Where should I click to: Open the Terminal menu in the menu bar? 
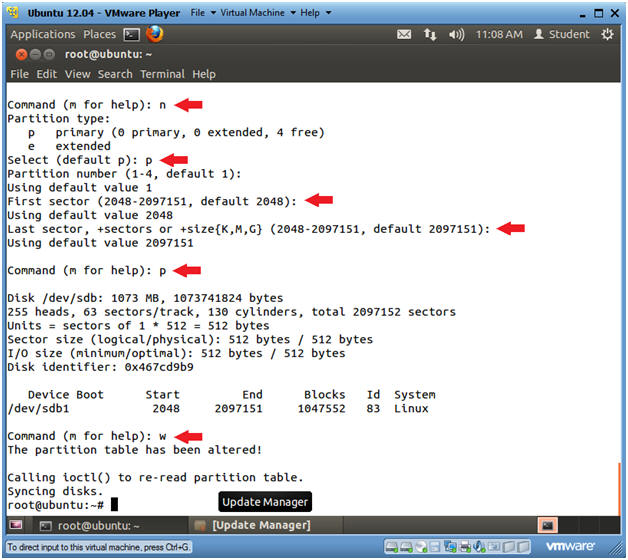[x=162, y=74]
